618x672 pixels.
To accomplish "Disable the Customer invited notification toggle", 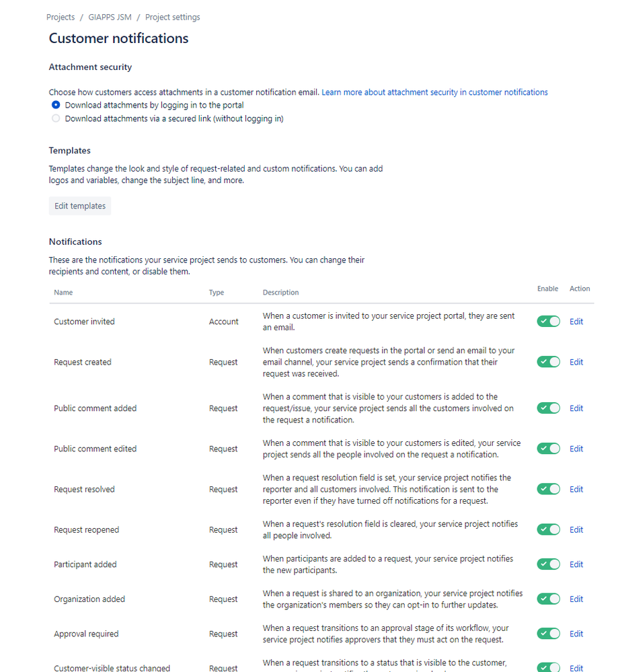I will [548, 322].
